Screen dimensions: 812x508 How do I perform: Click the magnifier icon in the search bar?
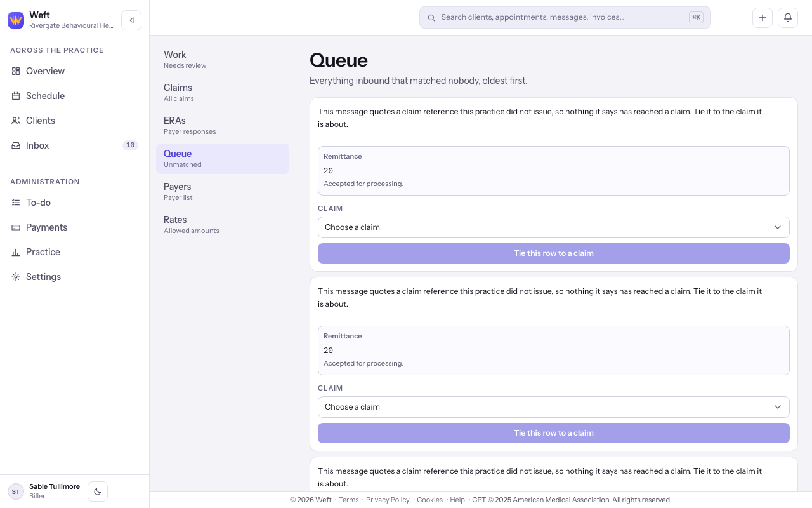coord(431,18)
